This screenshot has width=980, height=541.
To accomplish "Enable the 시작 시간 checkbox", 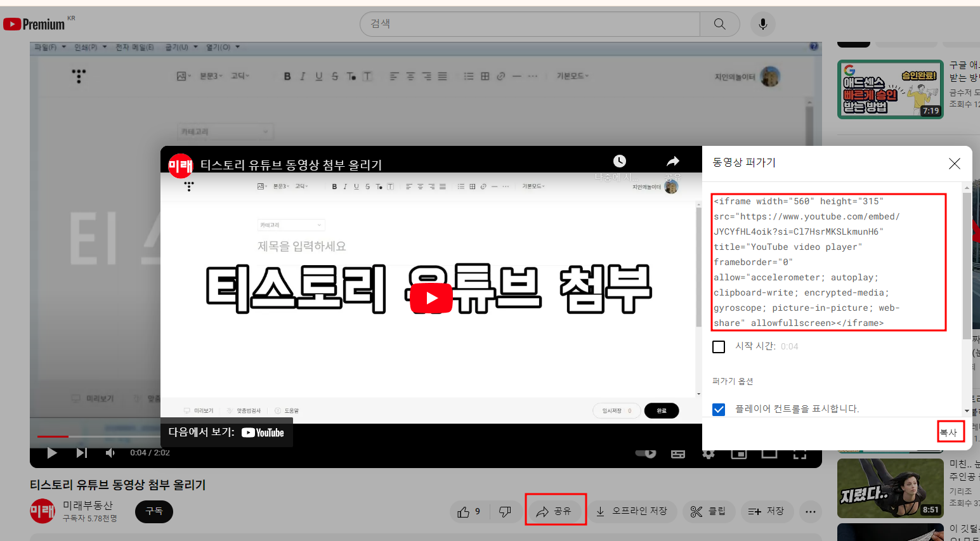I will pyautogui.click(x=719, y=347).
